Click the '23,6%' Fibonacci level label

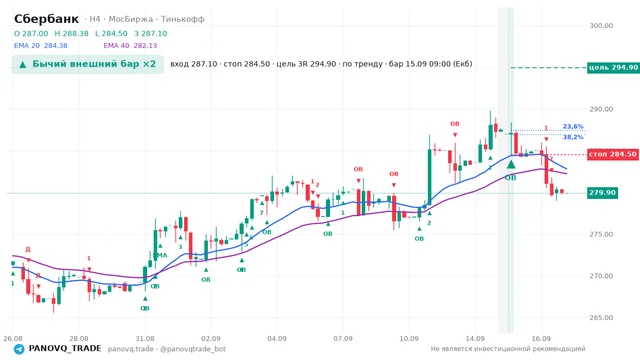click(x=573, y=127)
